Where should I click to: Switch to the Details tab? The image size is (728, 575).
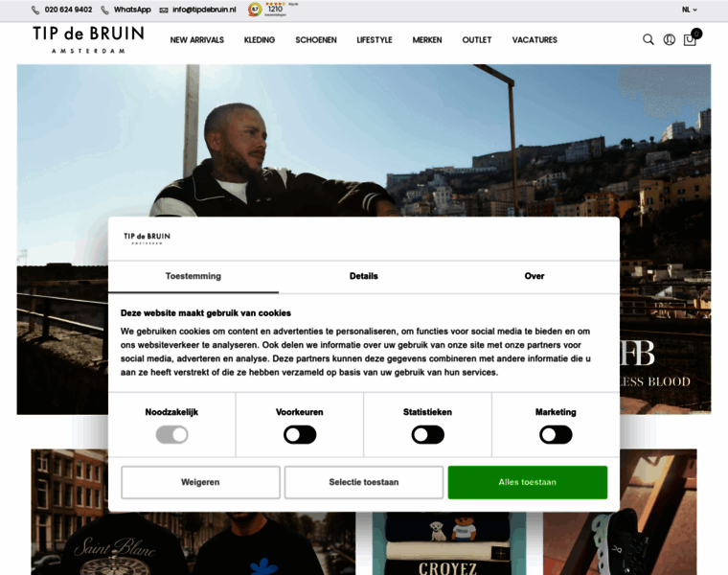(x=364, y=276)
